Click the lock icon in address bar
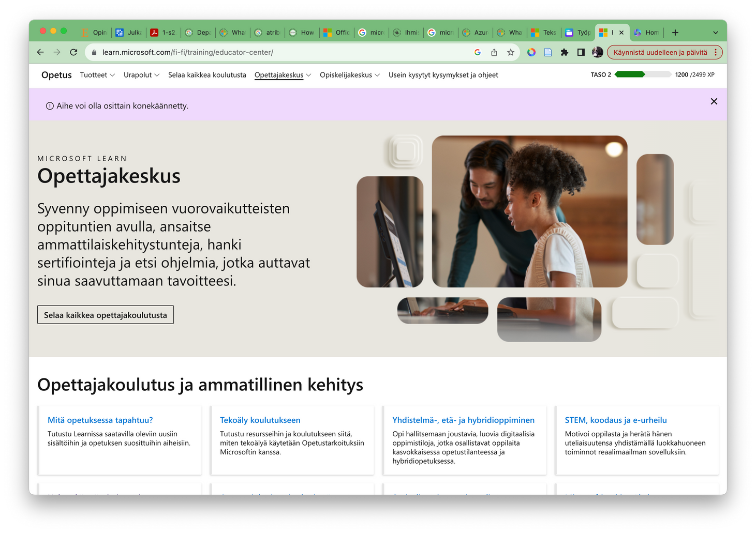 point(94,52)
